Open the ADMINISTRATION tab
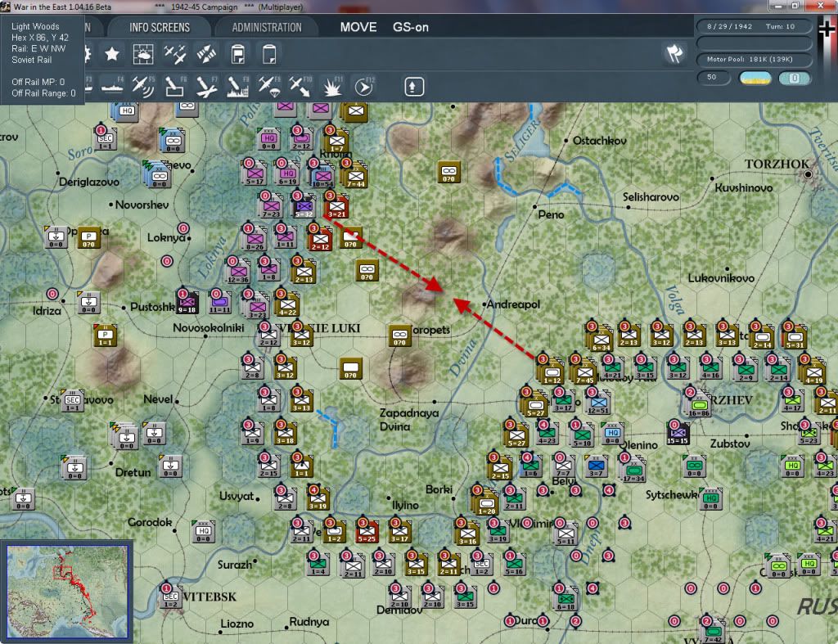This screenshot has height=644, width=838. pos(267,27)
